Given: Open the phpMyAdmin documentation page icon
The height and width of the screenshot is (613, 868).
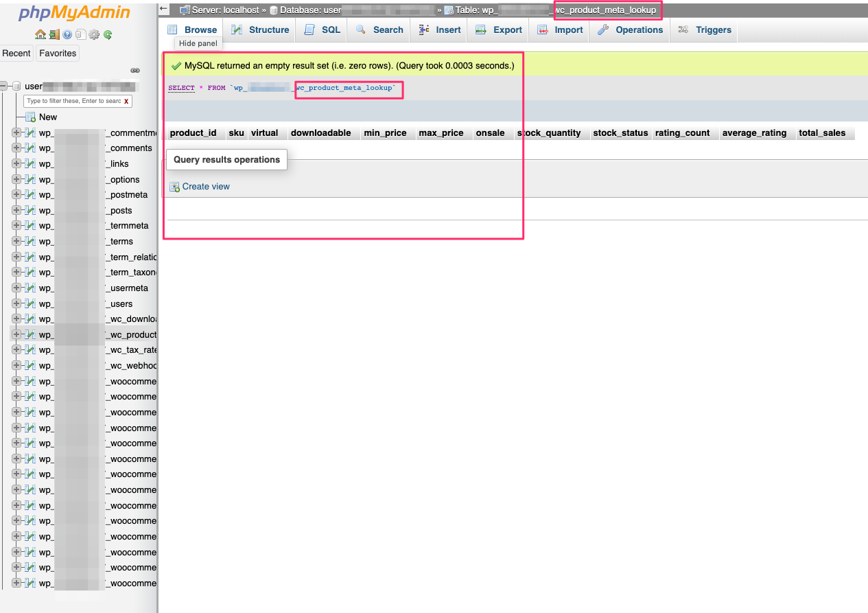Looking at the screenshot, I should (x=81, y=34).
